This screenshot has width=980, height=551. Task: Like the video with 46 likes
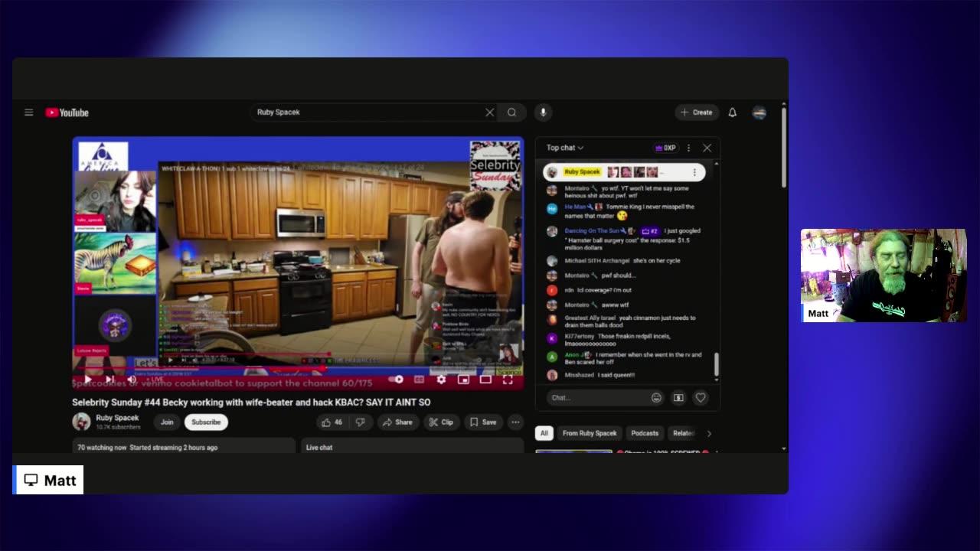(332, 422)
